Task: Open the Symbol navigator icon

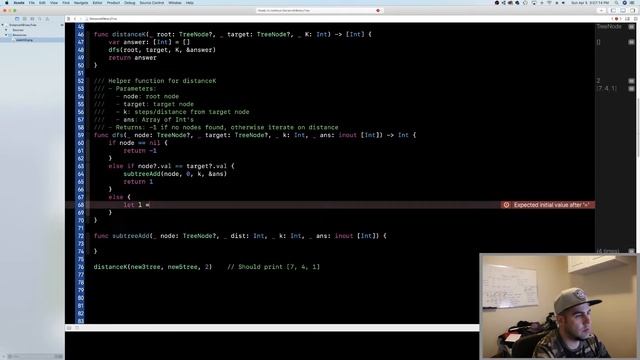Action: (32, 19)
